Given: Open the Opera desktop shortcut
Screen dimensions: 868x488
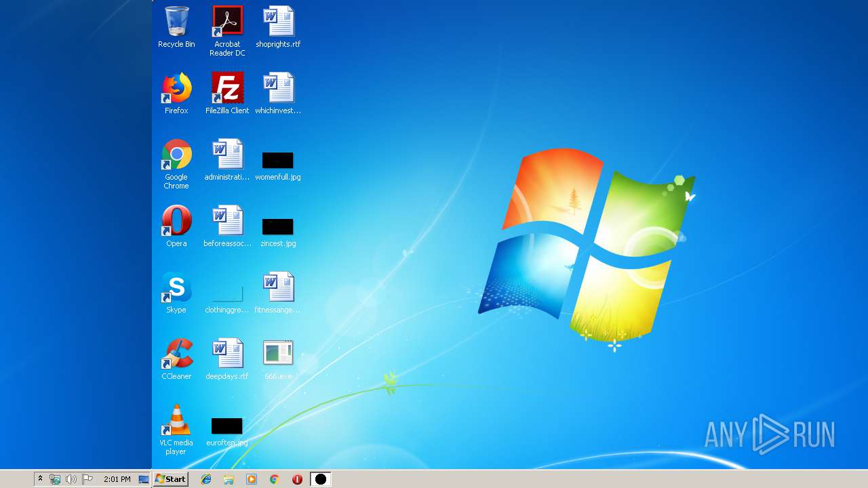Looking at the screenshot, I should (176, 226).
